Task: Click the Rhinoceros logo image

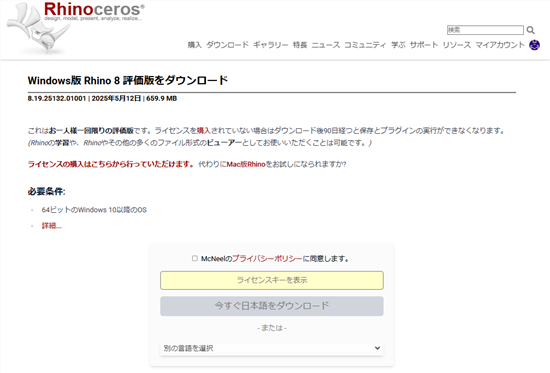Action: (75, 28)
